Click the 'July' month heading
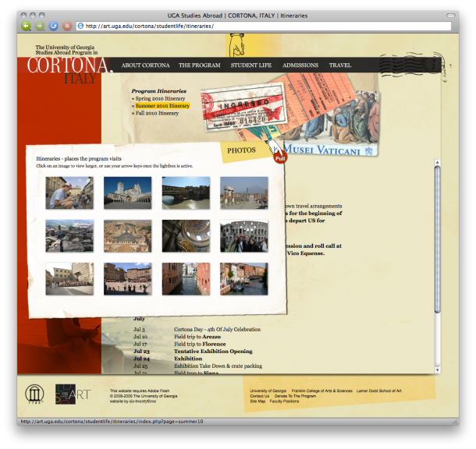 tap(139, 319)
